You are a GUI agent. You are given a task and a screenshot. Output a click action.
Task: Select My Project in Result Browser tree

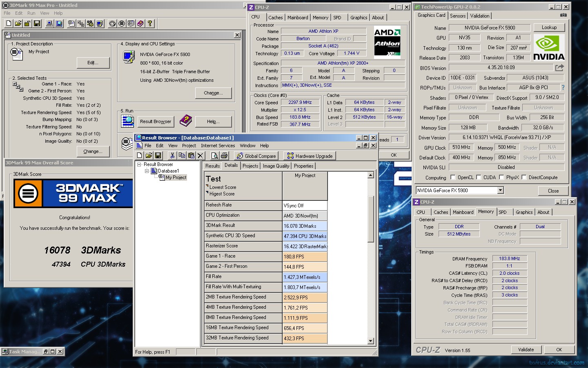coord(176,177)
